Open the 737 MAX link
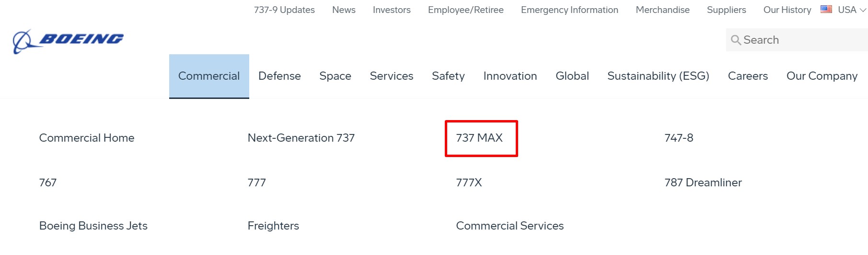 tap(479, 138)
